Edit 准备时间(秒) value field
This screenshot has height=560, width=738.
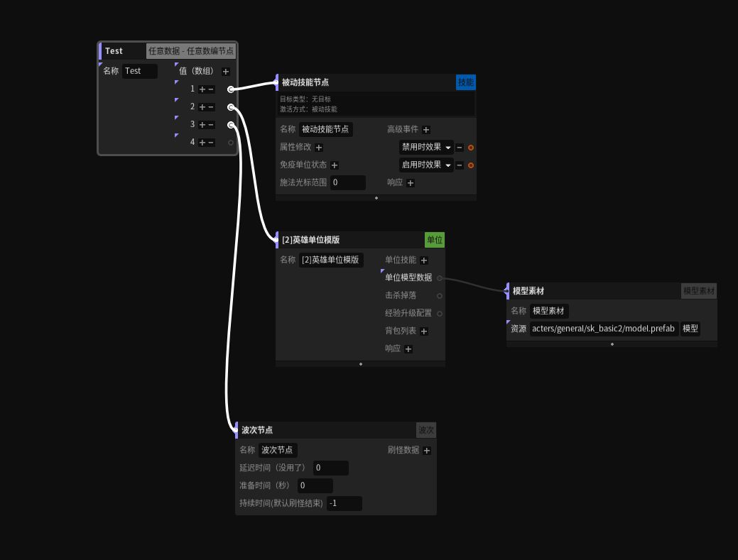(315, 485)
